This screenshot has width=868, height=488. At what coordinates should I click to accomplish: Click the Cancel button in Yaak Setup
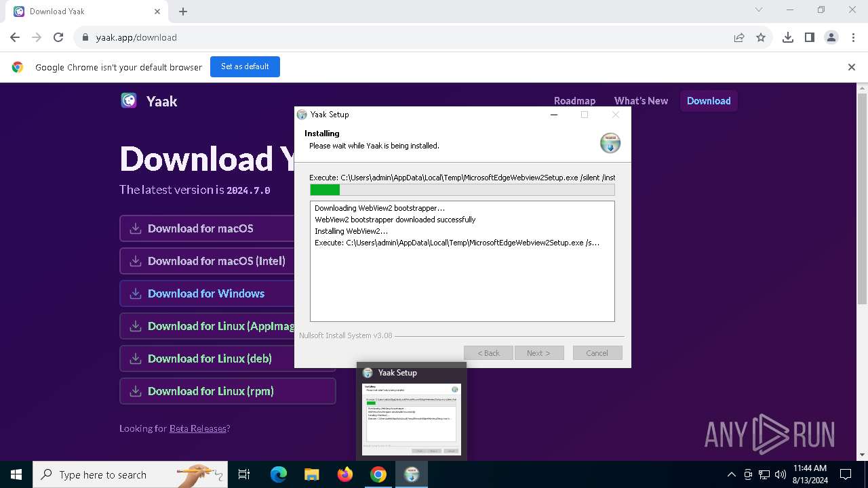pyautogui.click(x=597, y=353)
